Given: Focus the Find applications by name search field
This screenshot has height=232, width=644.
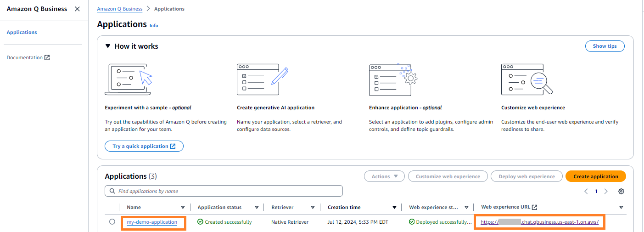Looking at the screenshot, I should pos(224,191).
